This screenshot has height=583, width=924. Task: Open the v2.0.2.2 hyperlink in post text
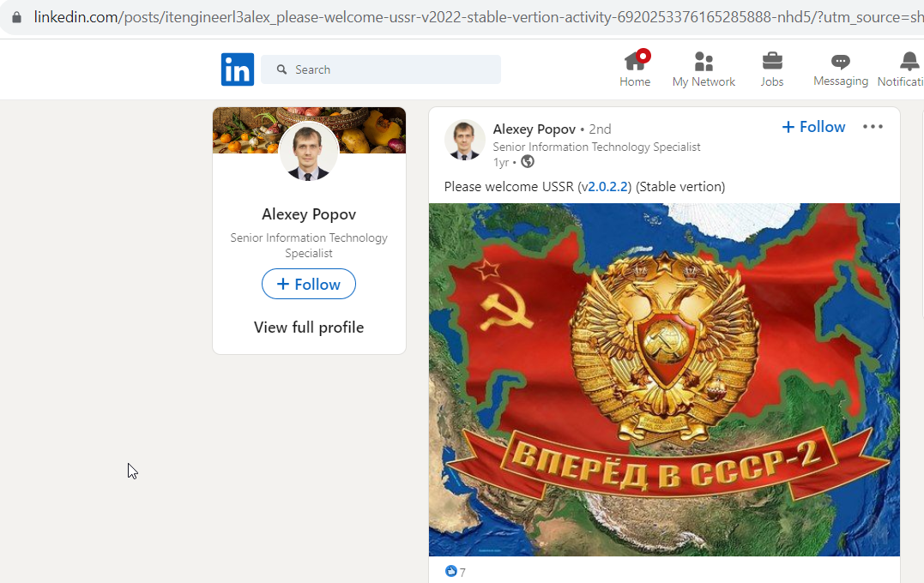(x=607, y=187)
